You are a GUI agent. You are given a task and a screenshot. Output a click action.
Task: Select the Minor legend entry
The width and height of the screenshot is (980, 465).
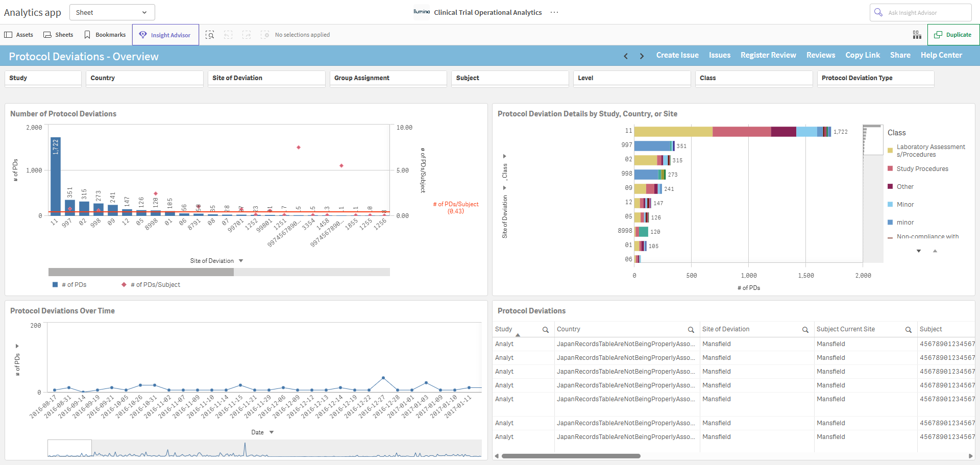tap(900, 205)
